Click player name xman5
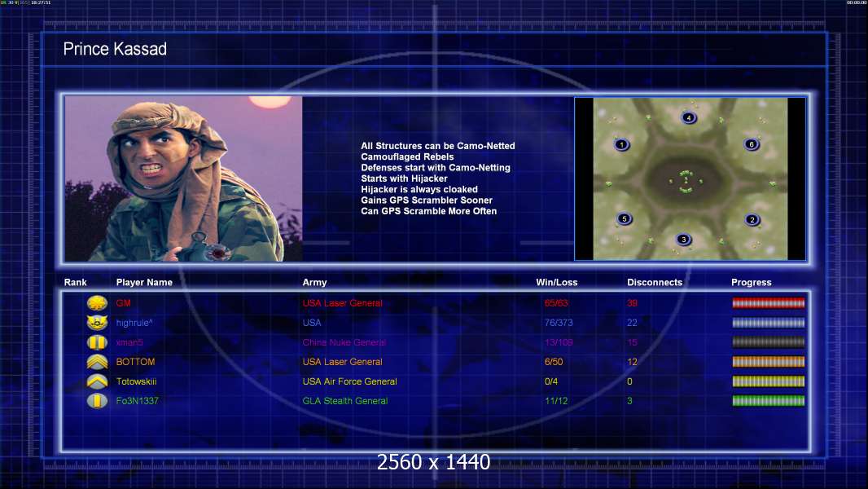The height and width of the screenshot is (489, 868). coord(129,342)
